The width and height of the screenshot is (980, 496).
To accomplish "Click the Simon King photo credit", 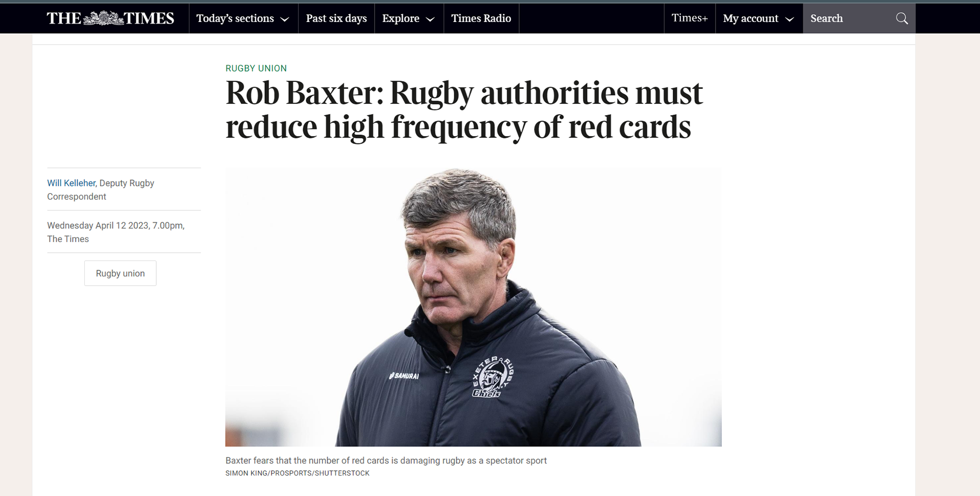I will (298, 473).
